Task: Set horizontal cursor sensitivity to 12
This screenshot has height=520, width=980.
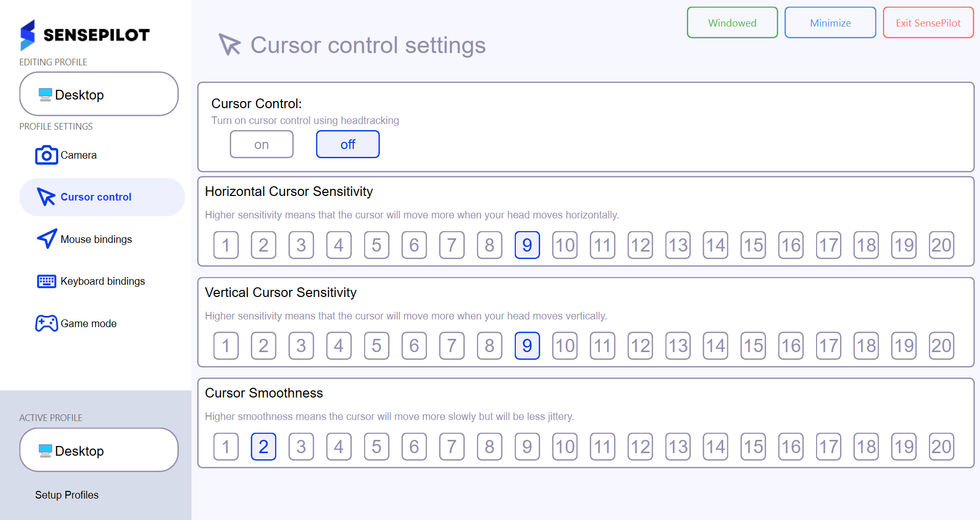Action: tap(640, 245)
